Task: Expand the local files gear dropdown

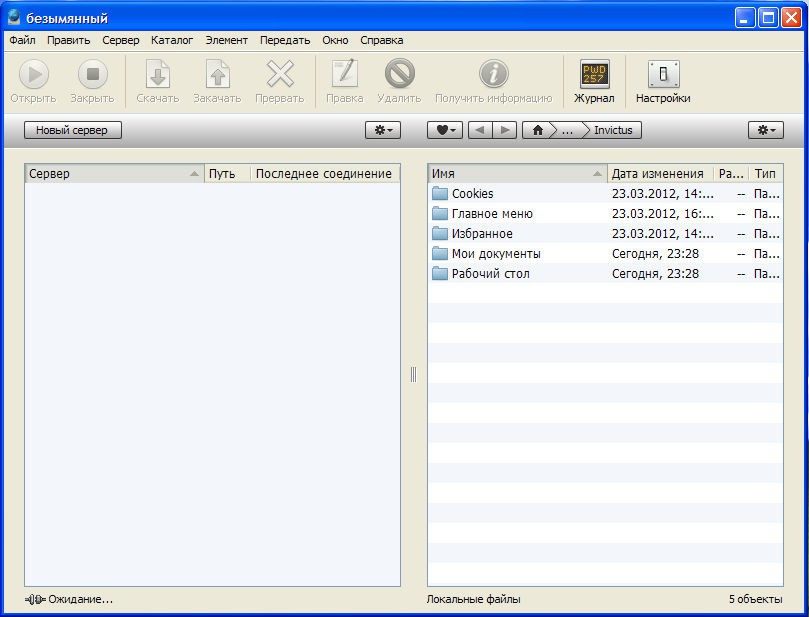Action: 765,130
